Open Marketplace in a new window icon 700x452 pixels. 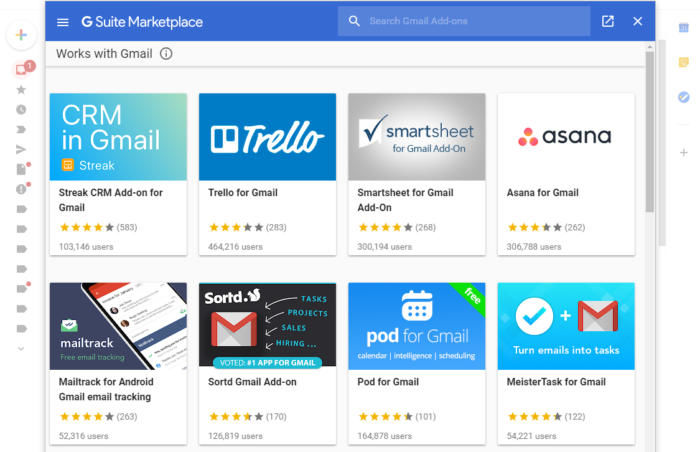coord(608,21)
